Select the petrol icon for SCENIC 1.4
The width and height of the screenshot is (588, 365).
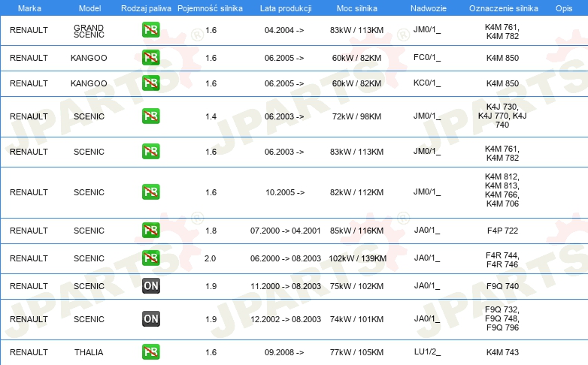coord(150,116)
